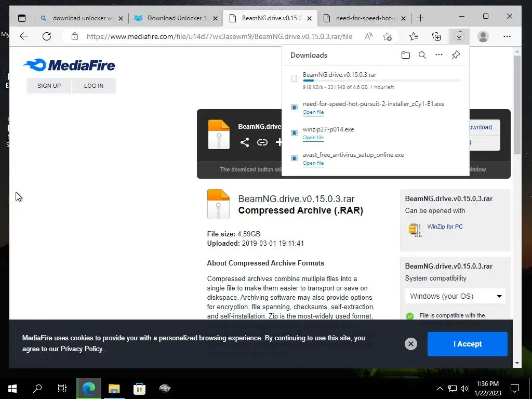Close the need-for-speed tab
Image resolution: width=532 pixels, height=399 pixels.
403,18
